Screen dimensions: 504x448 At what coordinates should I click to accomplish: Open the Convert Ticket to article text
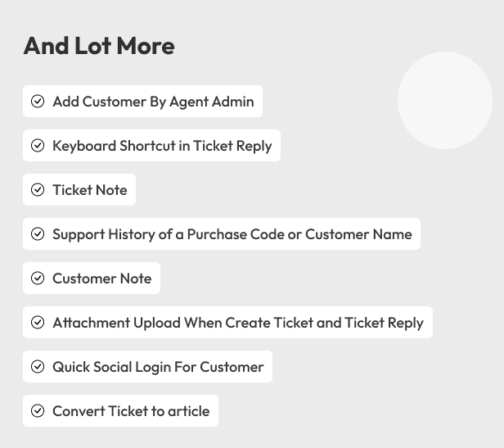tap(131, 411)
